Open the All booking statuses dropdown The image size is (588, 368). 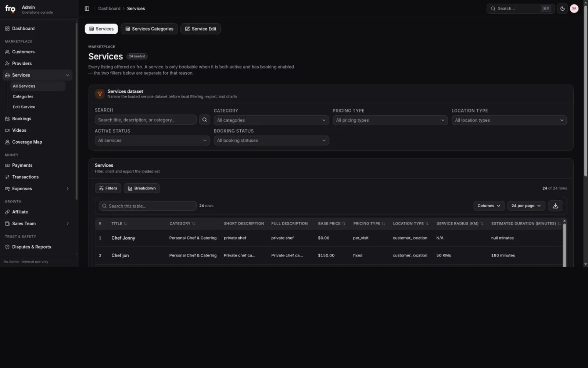(271, 141)
